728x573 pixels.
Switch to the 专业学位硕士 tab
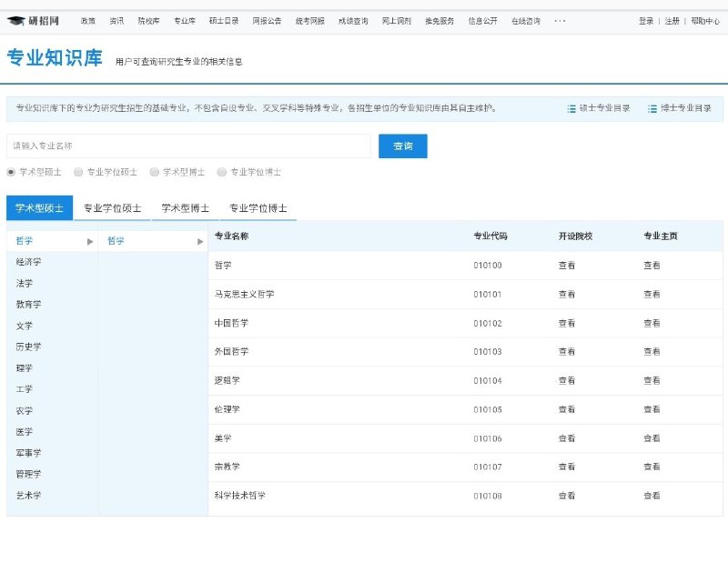pos(112,208)
